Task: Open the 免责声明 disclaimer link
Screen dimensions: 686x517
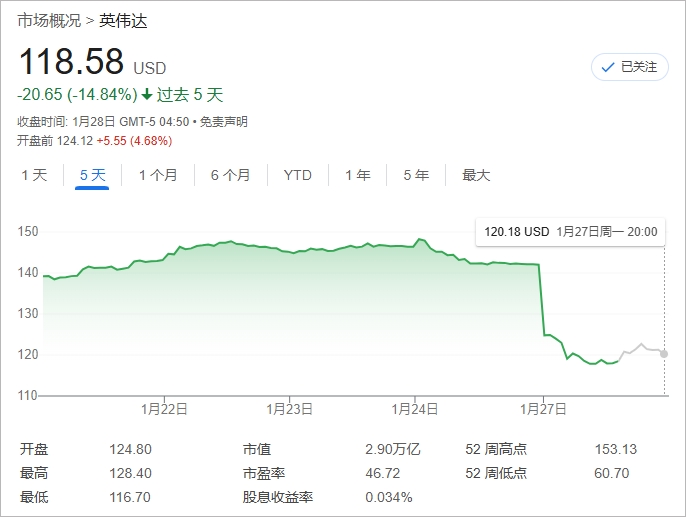Action: tap(223, 122)
